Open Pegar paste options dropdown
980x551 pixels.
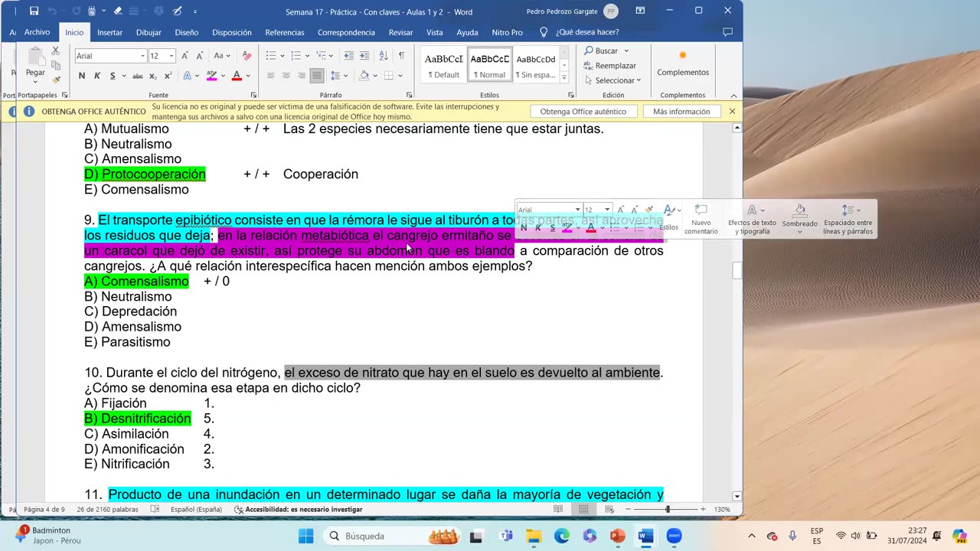pyautogui.click(x=35, y=82)
